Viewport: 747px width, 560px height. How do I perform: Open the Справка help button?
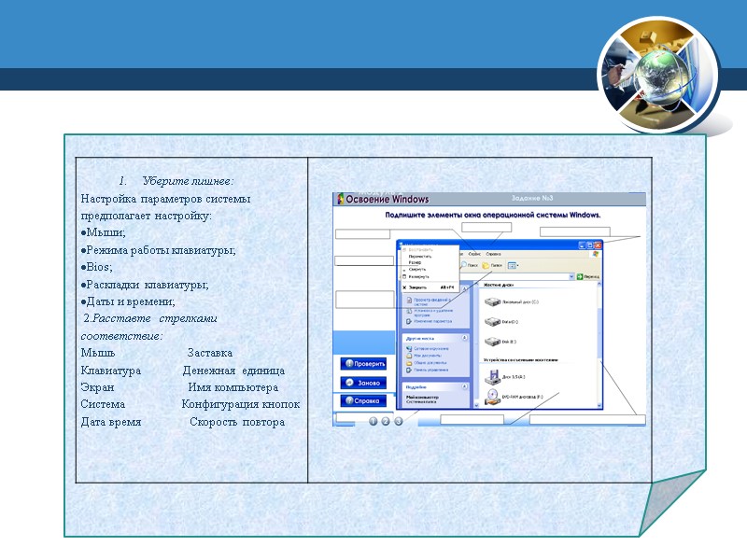coord(363,401)
